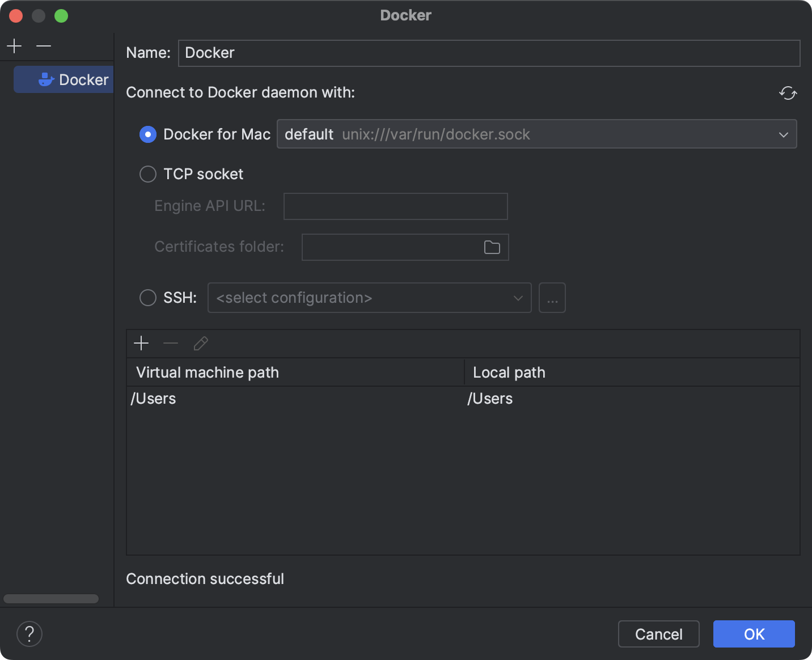Edit the /Users path mapping with pencil icon
This screenshot has width=812, height=660.
click(x=200, y=343)
